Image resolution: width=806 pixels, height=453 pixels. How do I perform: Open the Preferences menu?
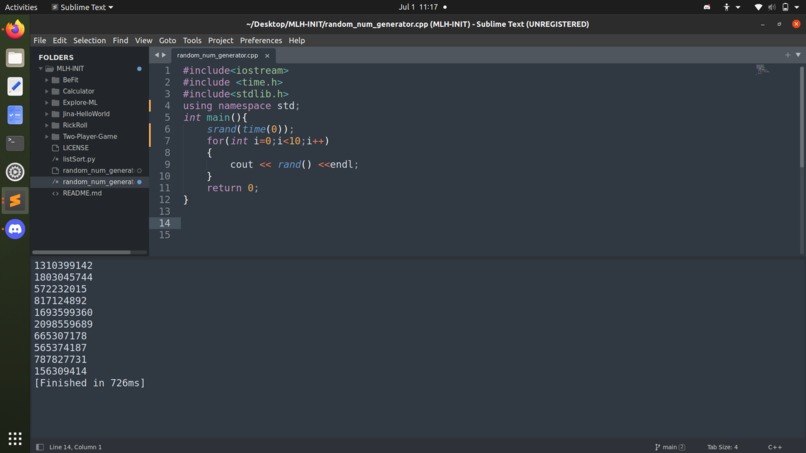coord(261,40)
